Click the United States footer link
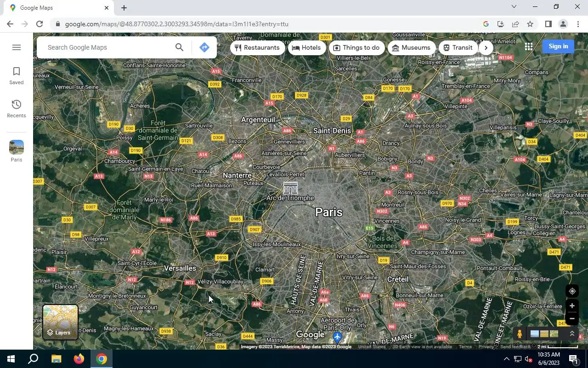588x368 pixels. 372,347
